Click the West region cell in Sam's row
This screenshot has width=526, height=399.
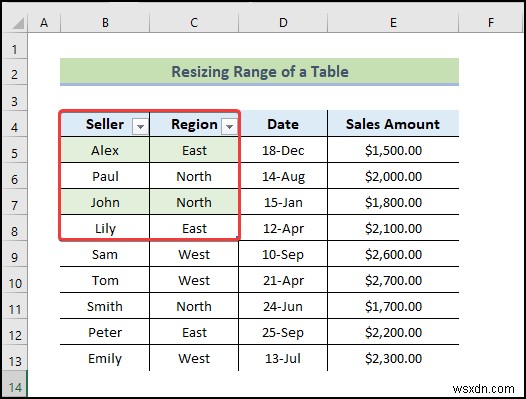coord(194,254)
